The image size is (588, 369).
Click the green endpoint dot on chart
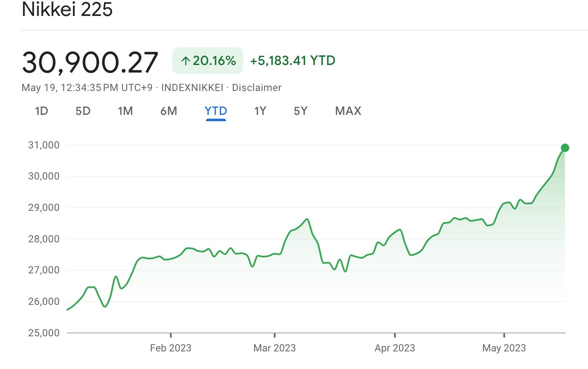click(565, 148)
